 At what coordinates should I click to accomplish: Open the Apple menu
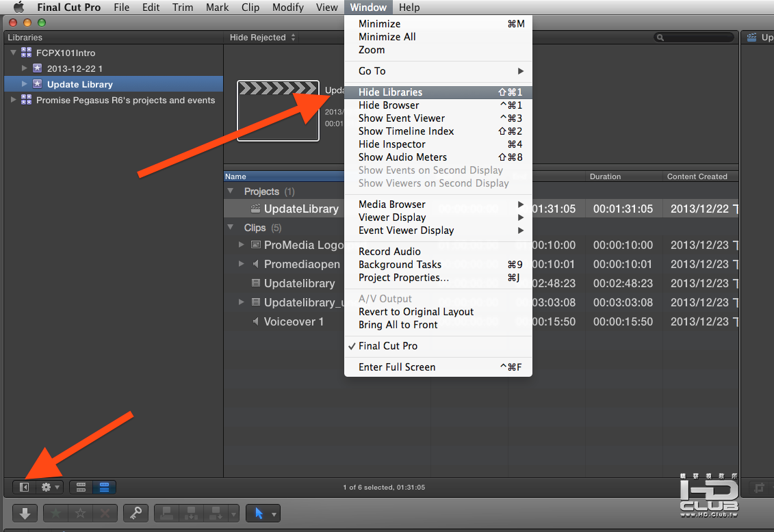pyautogui.click(x=18, y=8)
